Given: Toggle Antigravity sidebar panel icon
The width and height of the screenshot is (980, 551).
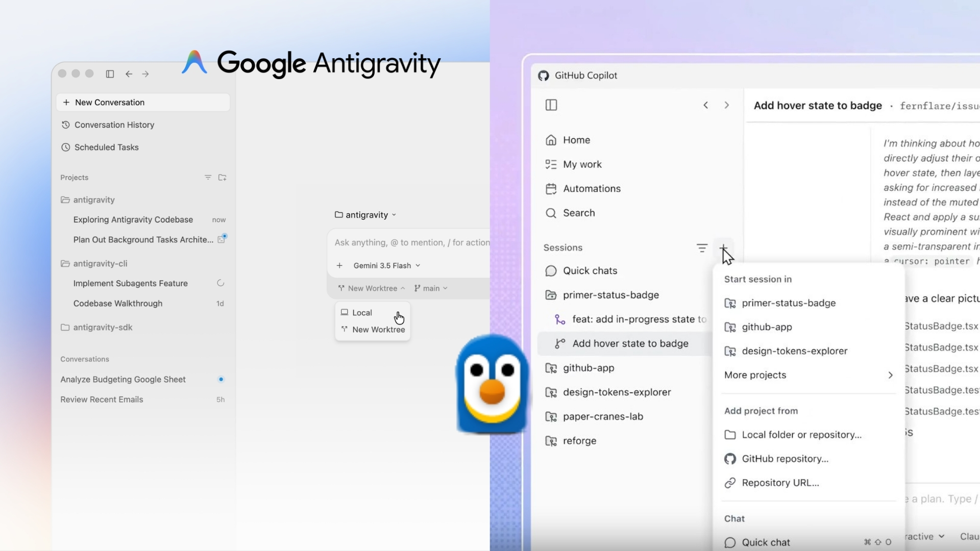Looking at the screenshot, I should (110, 74).
